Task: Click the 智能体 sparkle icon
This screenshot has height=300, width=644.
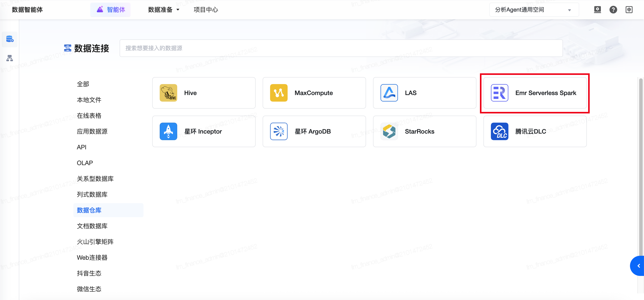Action: coord(100,9)
